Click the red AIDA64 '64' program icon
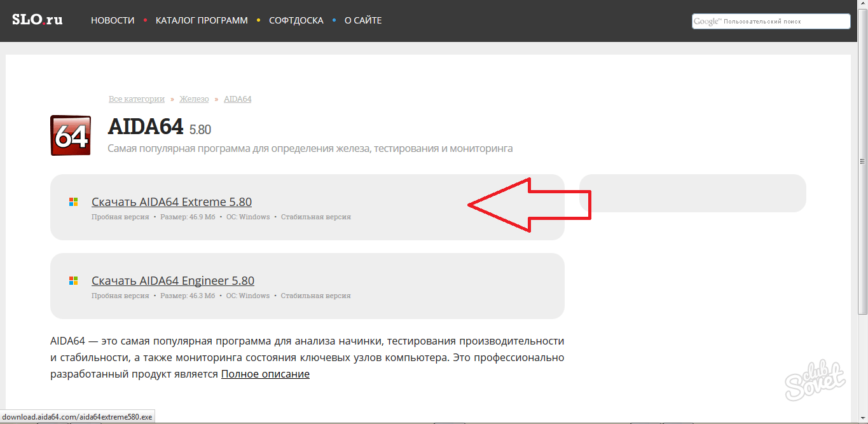The height and width of the screenshot is (424, 868). click(x=71, y=135)
